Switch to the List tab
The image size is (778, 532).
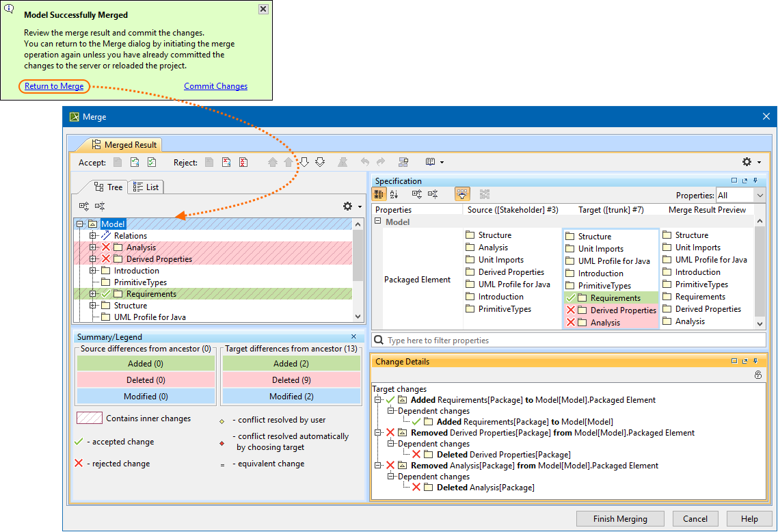click(146, 187)
